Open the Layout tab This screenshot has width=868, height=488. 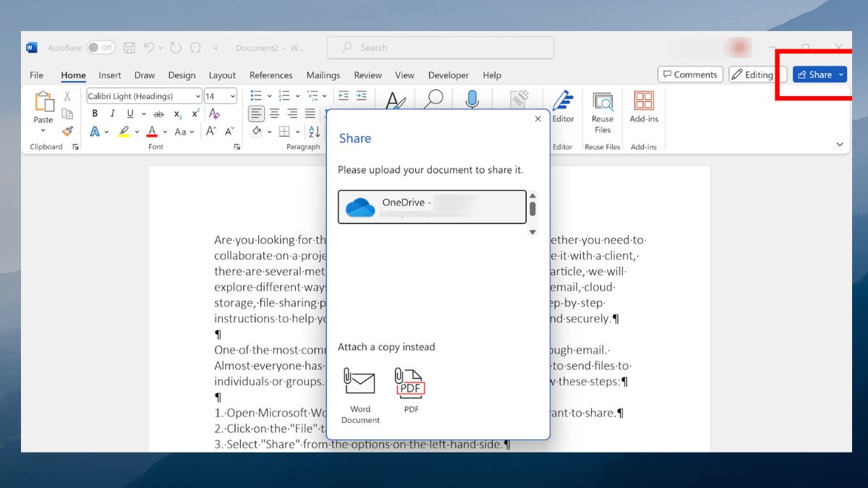222,75
